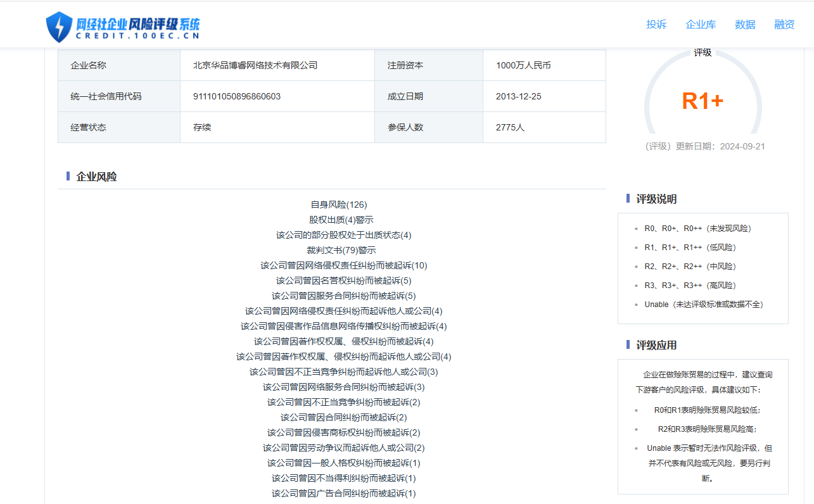Click 名誉权纠纷而被起诉(5) entry
The width and height of the screenshot is (814, 504).
tap(343, 280)
